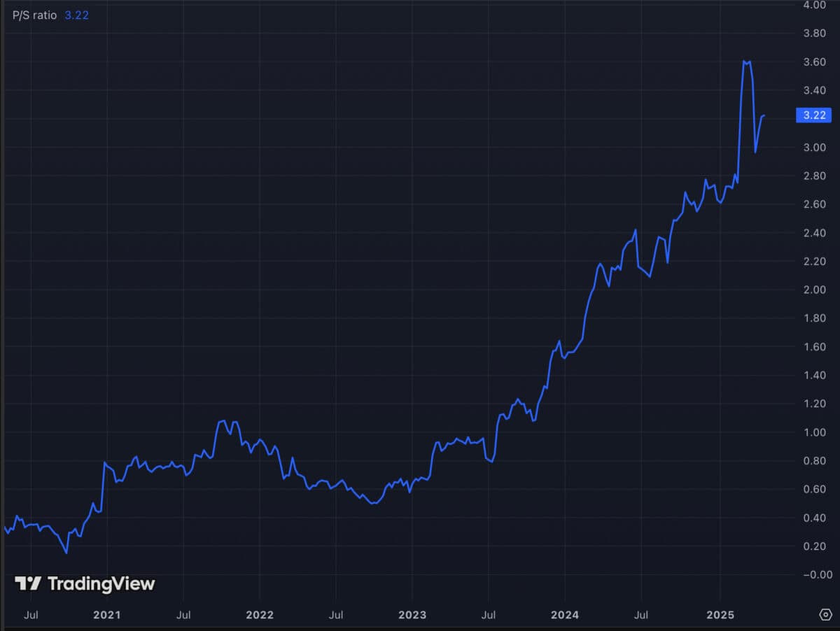Click the 2022 label on time axis
This screenshot has width=840, height=631.
point(259,615)
